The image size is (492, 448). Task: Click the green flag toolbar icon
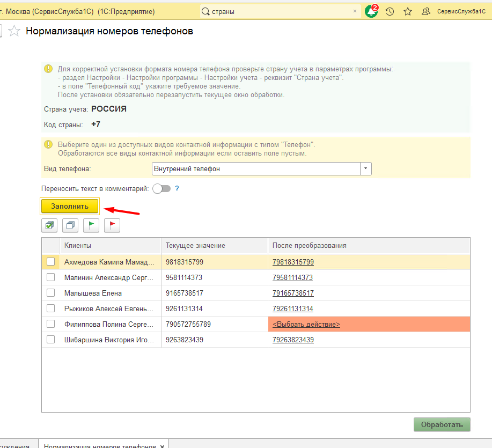[91, 225]
